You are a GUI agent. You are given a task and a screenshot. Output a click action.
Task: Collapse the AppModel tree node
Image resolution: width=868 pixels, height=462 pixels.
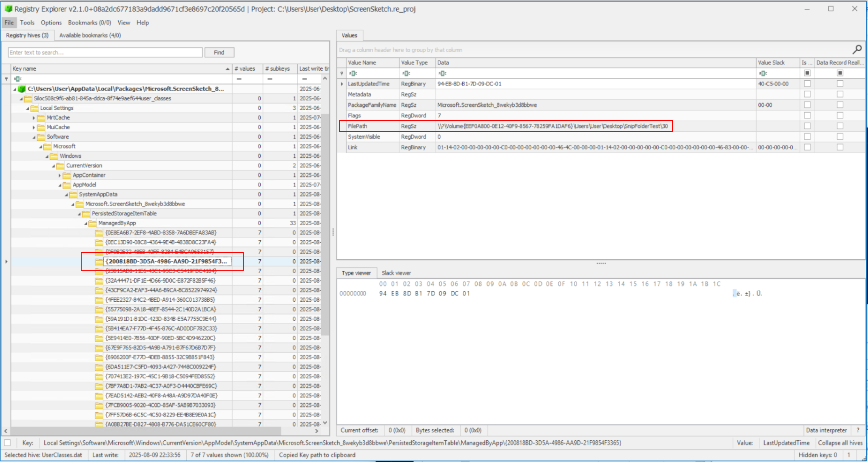[x=60, y=185]
